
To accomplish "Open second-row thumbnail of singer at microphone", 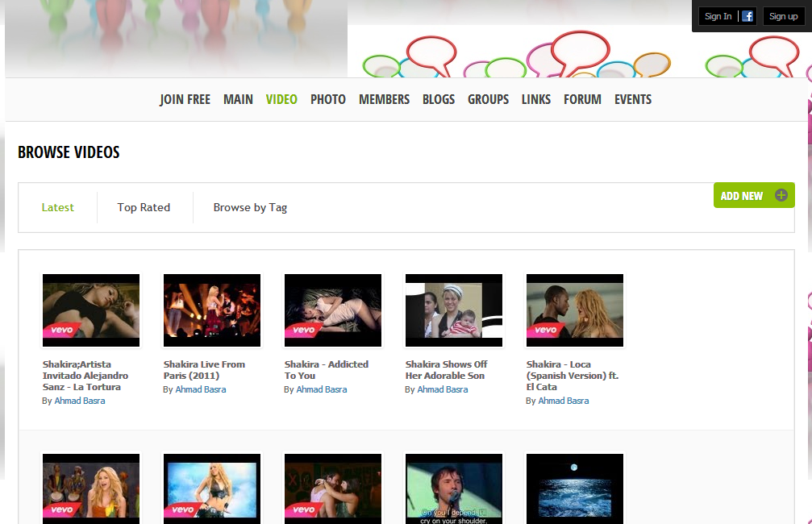I will pos(454,489).
